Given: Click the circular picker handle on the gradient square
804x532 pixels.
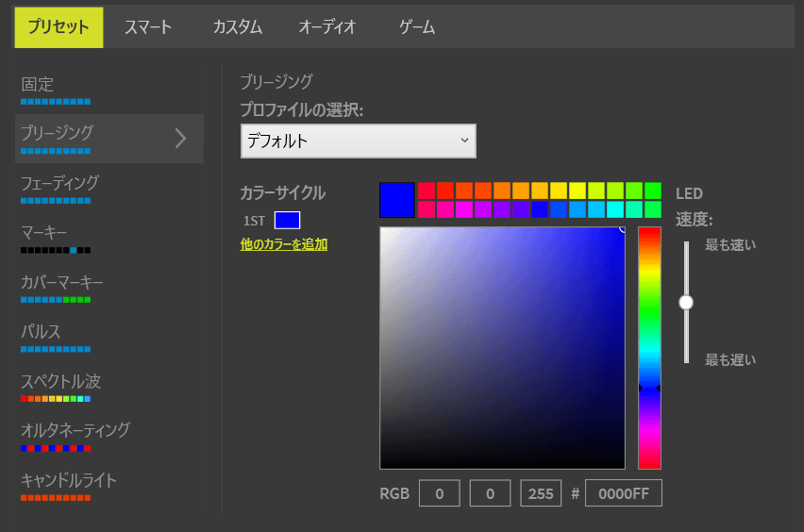Looking at the screenshot, I should [x=623, y=229].
